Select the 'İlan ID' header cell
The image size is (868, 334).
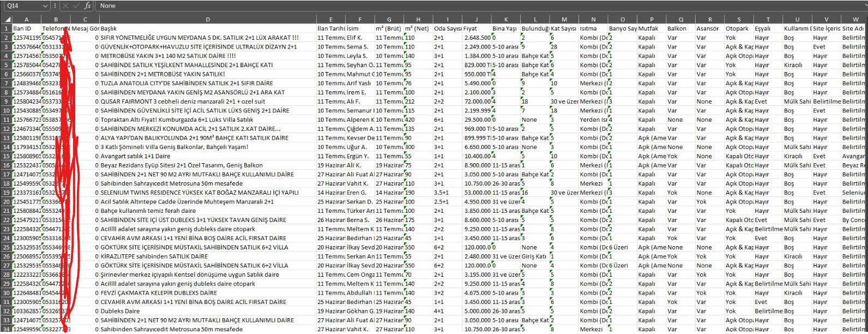coord(27,28)
